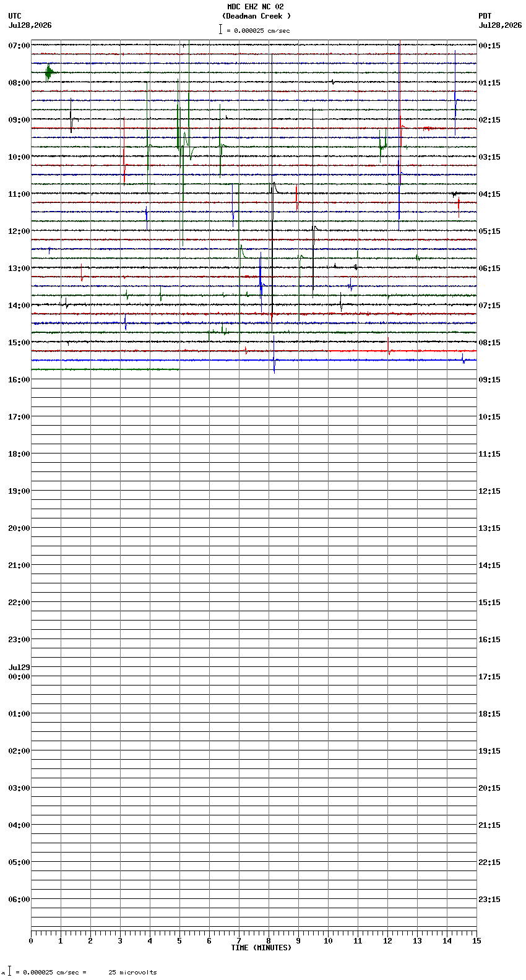
Task: Click the 23:15 PDT time label
Action: pyautogui.click(x=489, y=900)
